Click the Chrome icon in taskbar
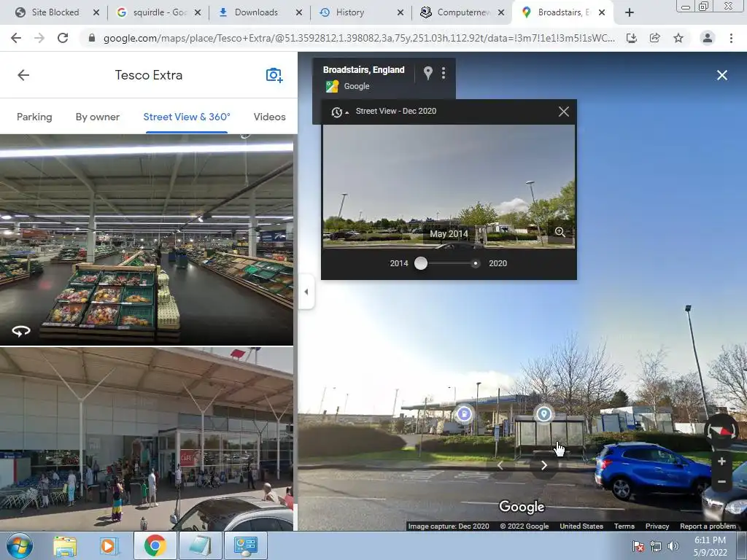Viewport: 747px width, 560px height. pyautogui.click(x=155, y=545)
